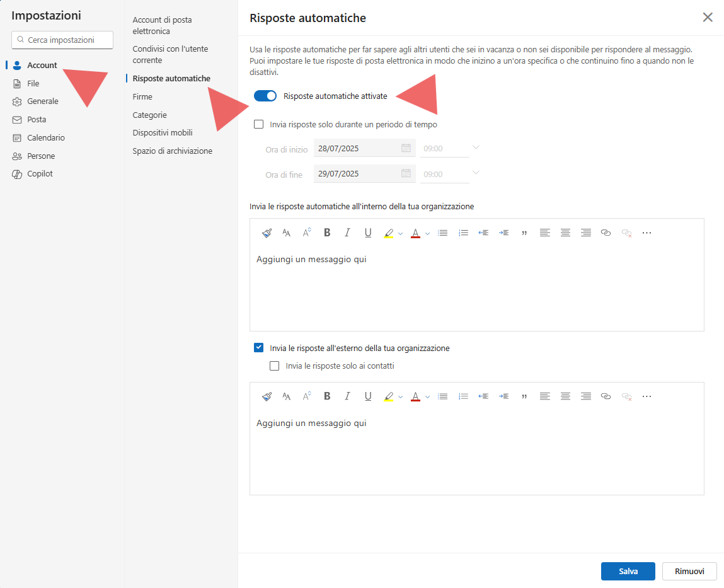Open font color dropdown arrow in external toolbar
Screen dimensions: 724x588
coord(428,397)
